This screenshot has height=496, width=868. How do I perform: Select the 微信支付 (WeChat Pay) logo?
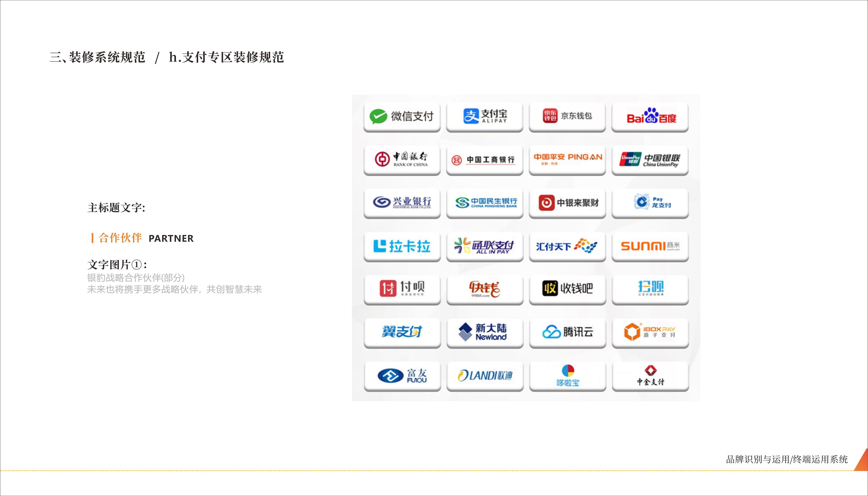tap(402, 117)
